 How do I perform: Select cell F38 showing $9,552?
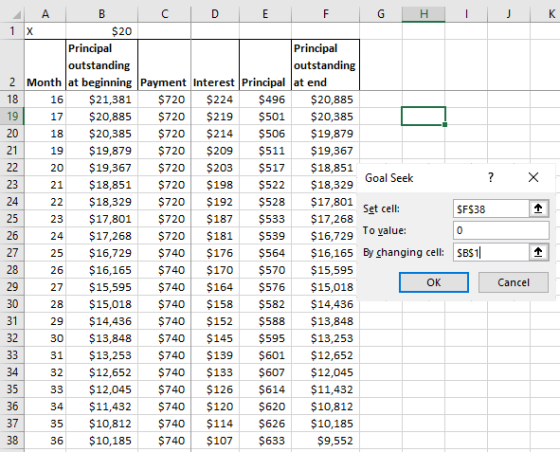(325, 440)
